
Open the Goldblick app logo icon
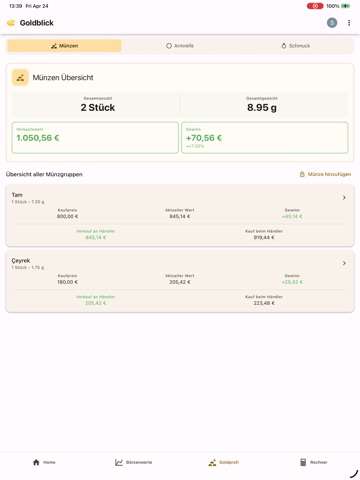pyautogui.click(x=11, y=23)
